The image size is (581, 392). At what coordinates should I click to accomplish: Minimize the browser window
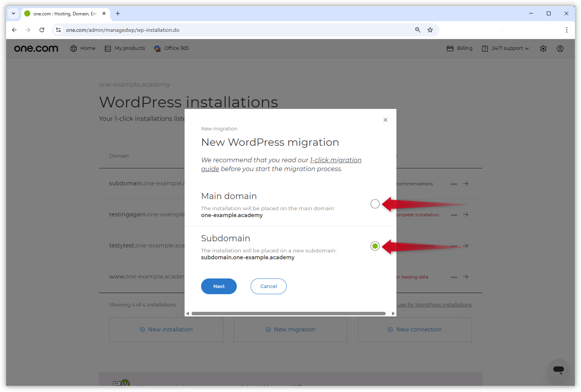click(531, 13)
